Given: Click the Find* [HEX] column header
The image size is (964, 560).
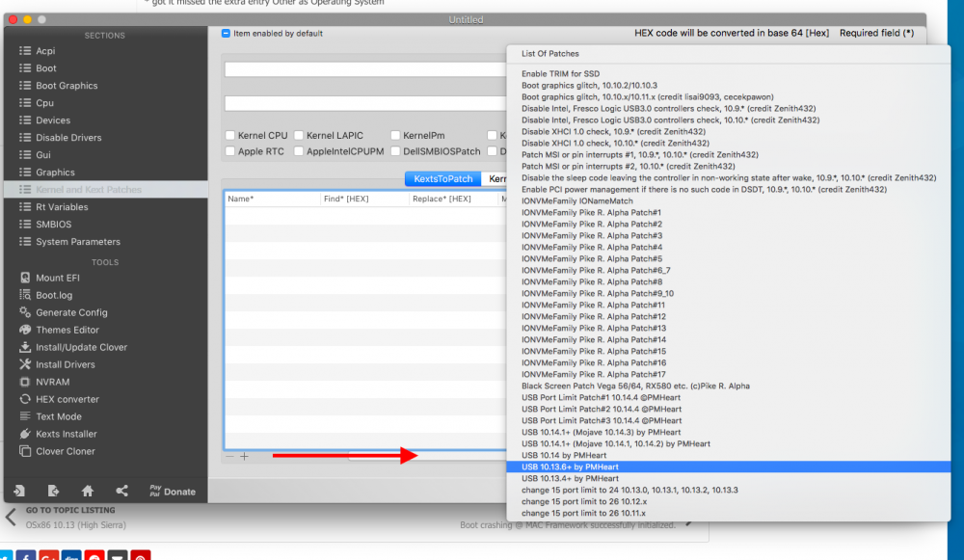Looking at the screenshot, I should [x=364, y=200].
